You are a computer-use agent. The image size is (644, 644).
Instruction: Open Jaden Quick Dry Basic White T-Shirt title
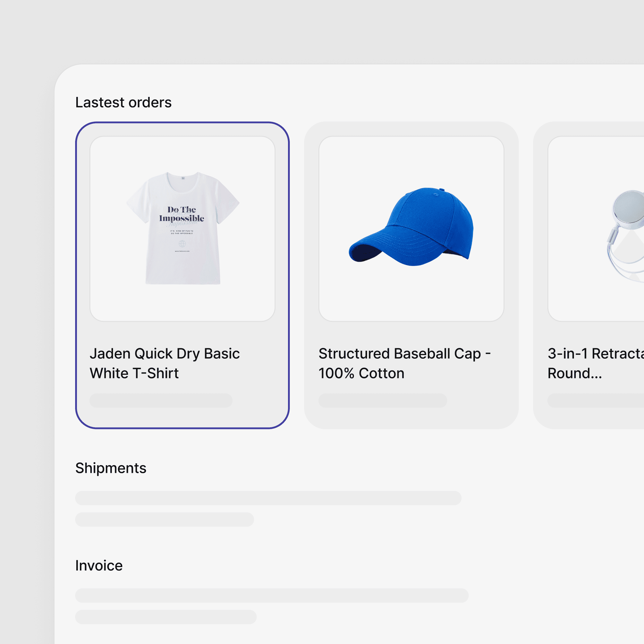[x=165, y=363]
